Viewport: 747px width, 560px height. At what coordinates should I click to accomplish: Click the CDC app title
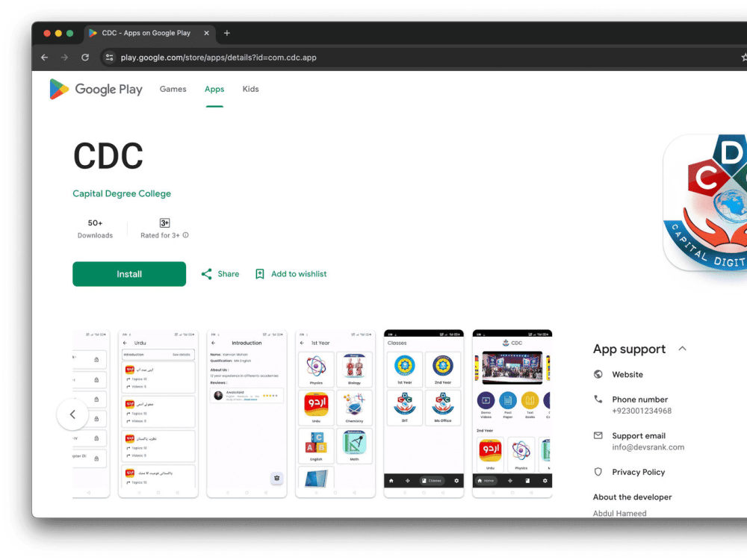pos(108,156)
